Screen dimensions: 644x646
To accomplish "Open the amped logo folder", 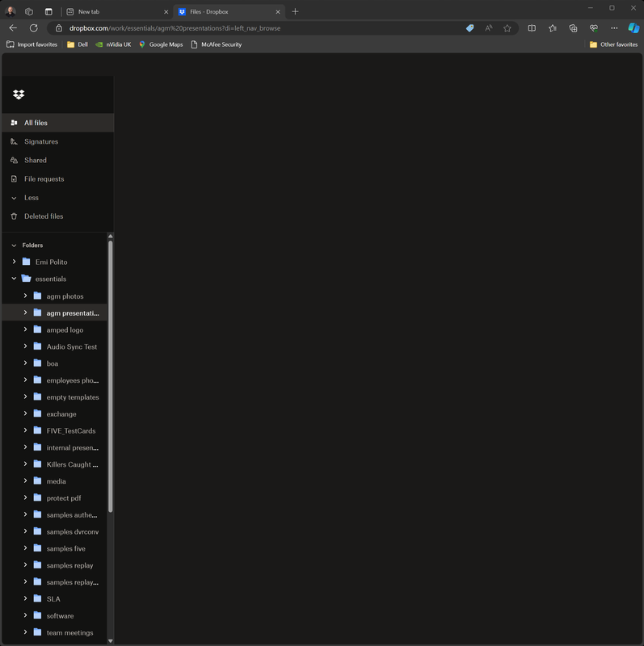I will click(65, 330).
